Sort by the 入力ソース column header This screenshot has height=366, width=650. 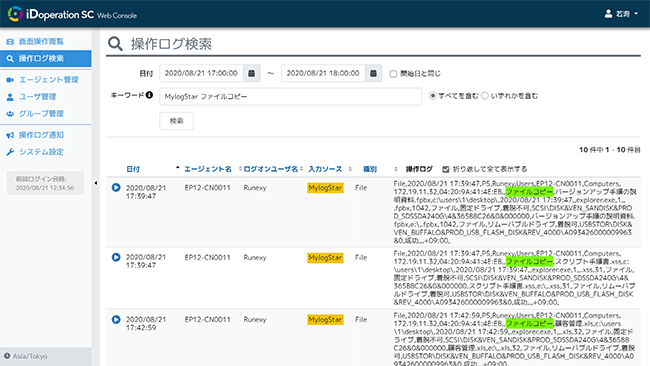pos(325,169)
